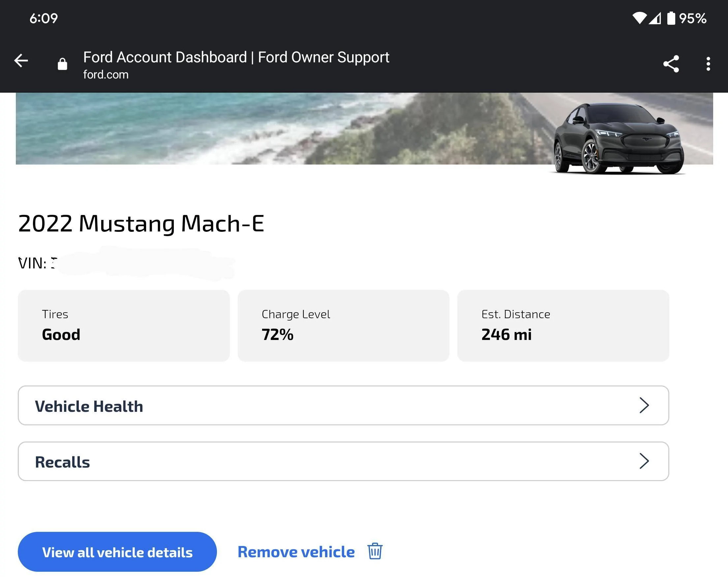The height and width of the screenshot is (577, 728).
Task: Click the Remove vehicle link
Action: pyautogui.click(x=296, y=552)
